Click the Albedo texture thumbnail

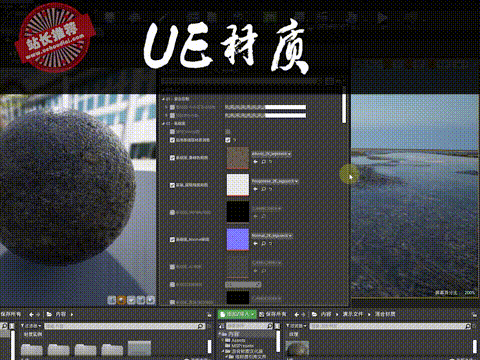pos(238,158)
